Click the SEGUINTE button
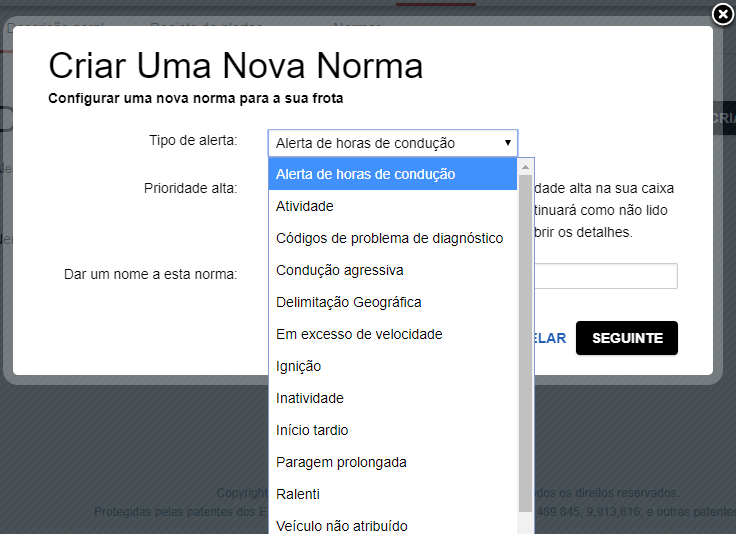The height and width of the screenshot is (534, 736). 627,338
